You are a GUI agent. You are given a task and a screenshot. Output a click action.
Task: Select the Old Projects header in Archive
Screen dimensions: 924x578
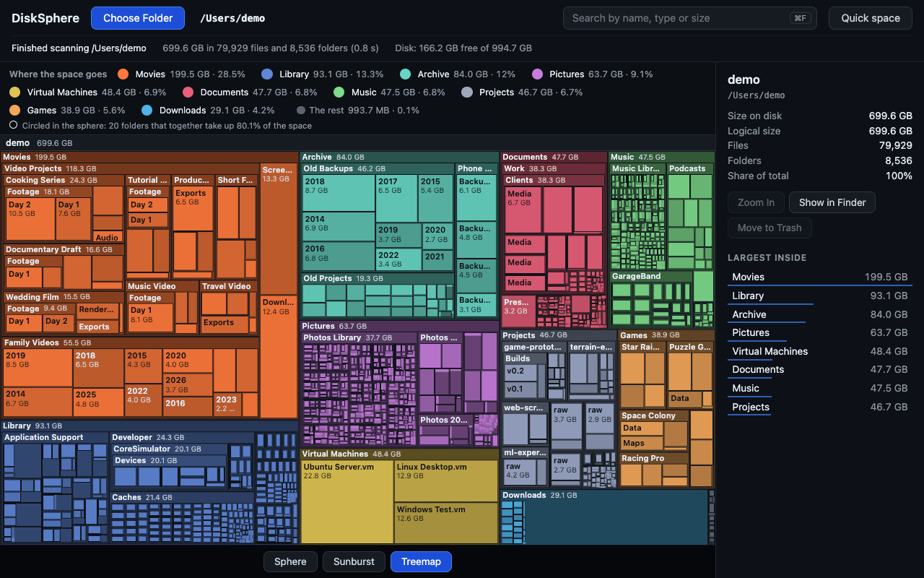point(378,278)
